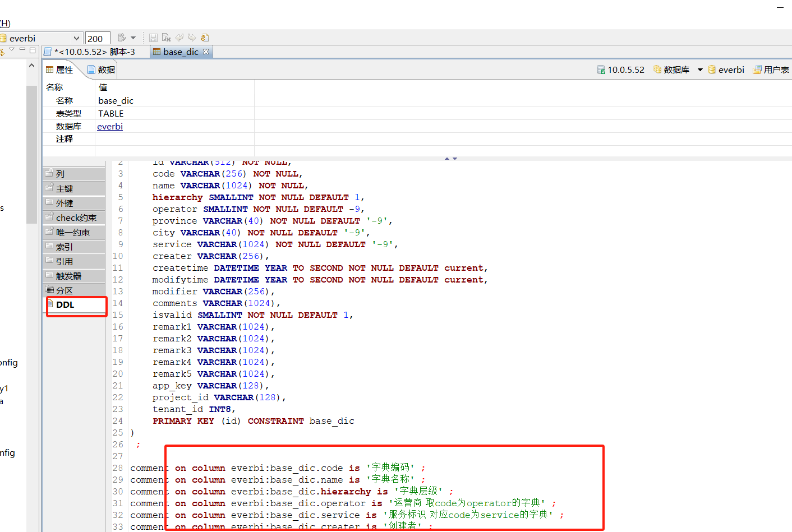Click the view menu triangle in left panel
Screen dimensions: 792x532
12,50
